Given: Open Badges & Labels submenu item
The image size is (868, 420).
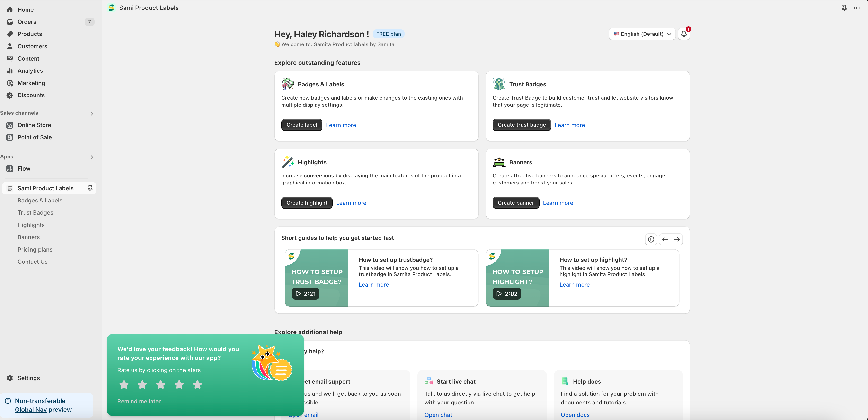Looking at the screenshot, I should click(x=40, y=201).
